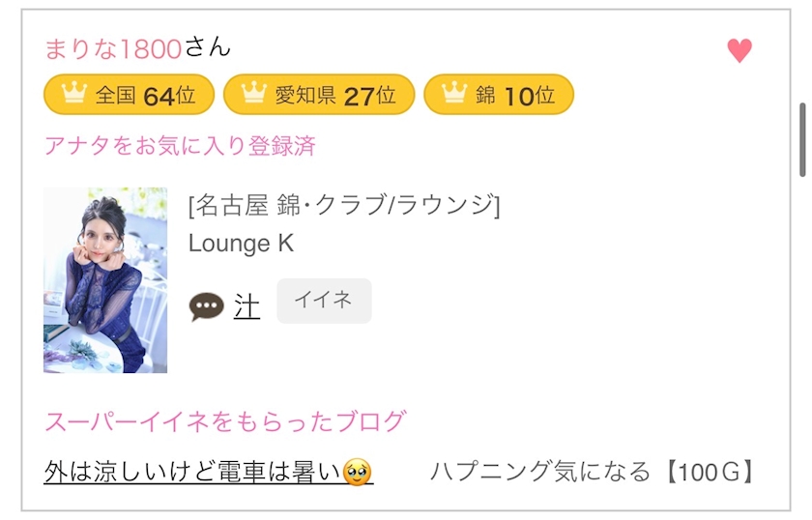Click the crown icon in 錦 10位 badge
The width and height of the screenshot is (812, 520).
[x=454, y=93]
